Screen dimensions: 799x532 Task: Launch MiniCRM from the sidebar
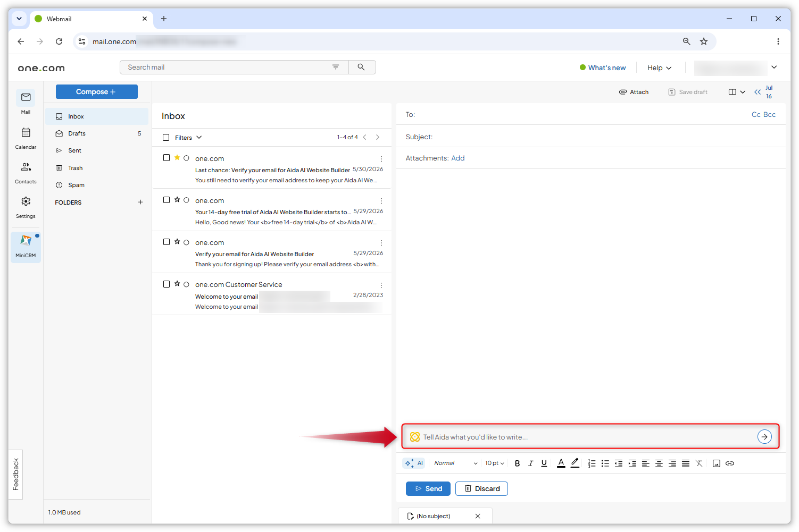point(26,247)
